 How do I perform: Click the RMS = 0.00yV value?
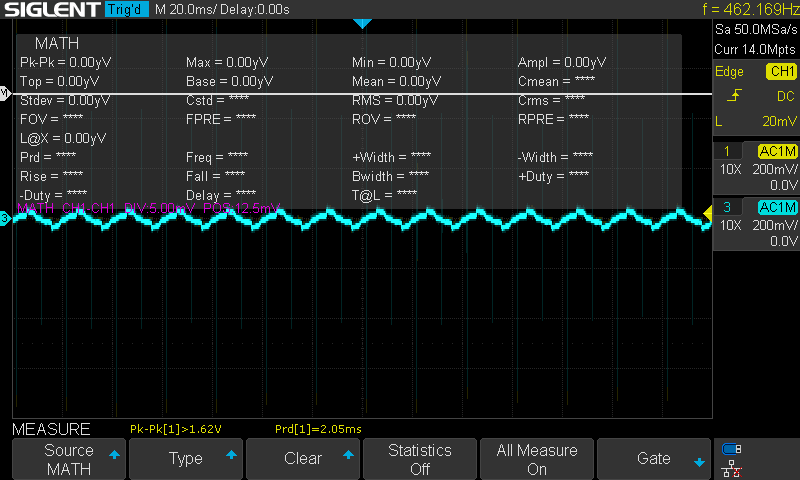(395, 100)
